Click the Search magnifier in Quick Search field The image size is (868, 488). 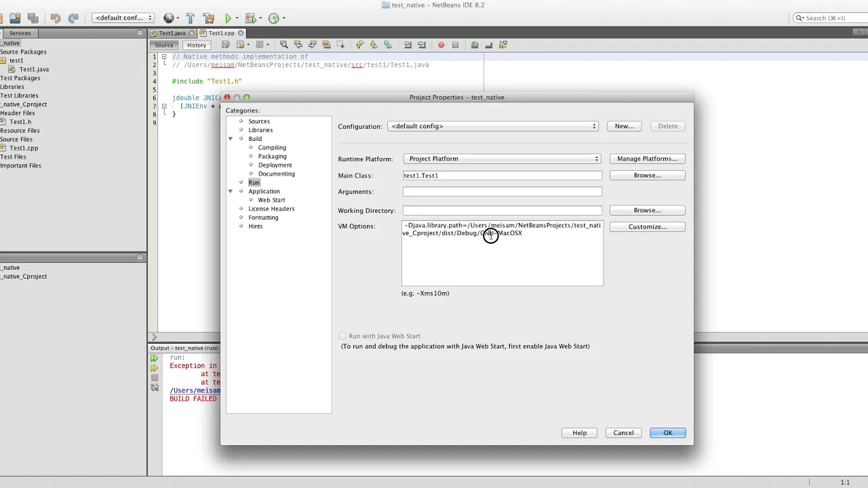pyautogui.click(x=800, y=18)
